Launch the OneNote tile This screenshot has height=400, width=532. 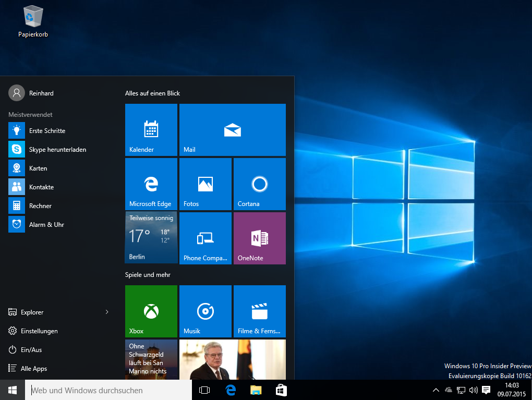(x=260, y=238)
